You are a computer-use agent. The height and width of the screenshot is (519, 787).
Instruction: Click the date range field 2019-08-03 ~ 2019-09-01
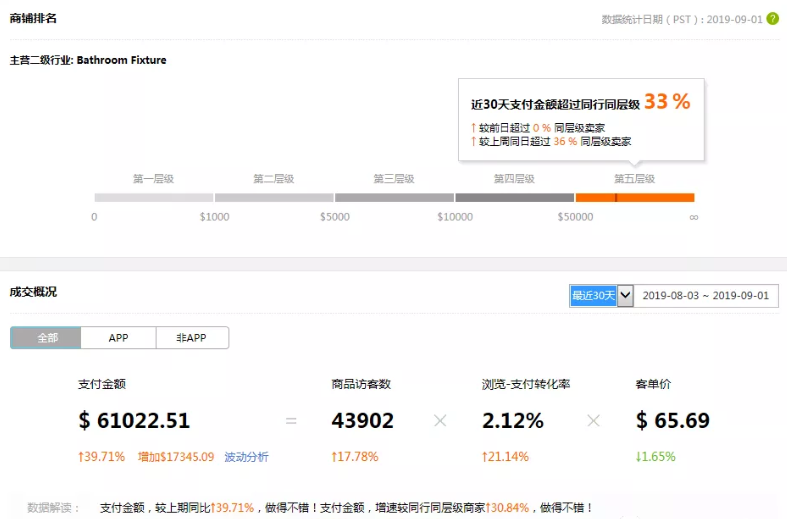tap(706, 296)
